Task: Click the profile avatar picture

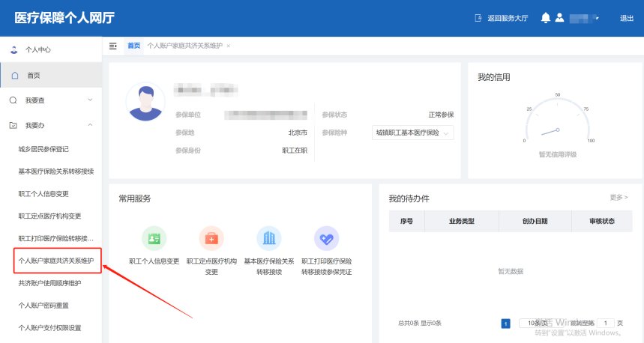Action: [x=145, y=101]
